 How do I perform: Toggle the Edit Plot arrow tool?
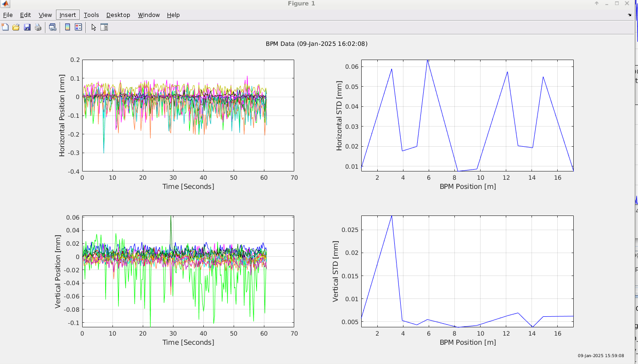(94, 28)
